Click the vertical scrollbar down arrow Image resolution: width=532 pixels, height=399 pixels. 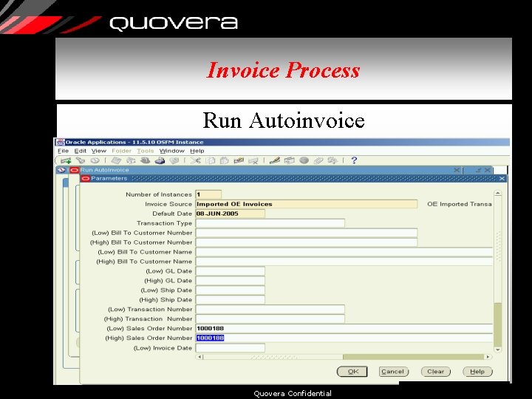tap(498, 349)
